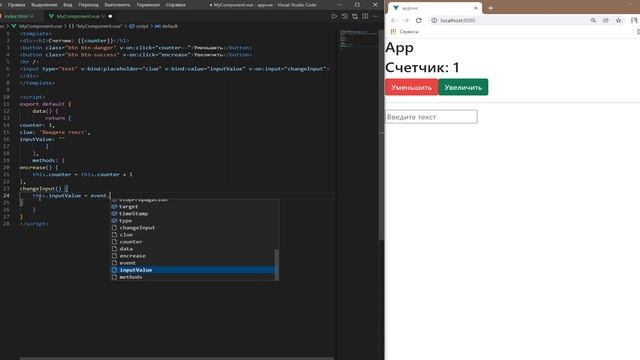
Task: Click the site info icon in address bar
Action: click(x=434, y=20)
